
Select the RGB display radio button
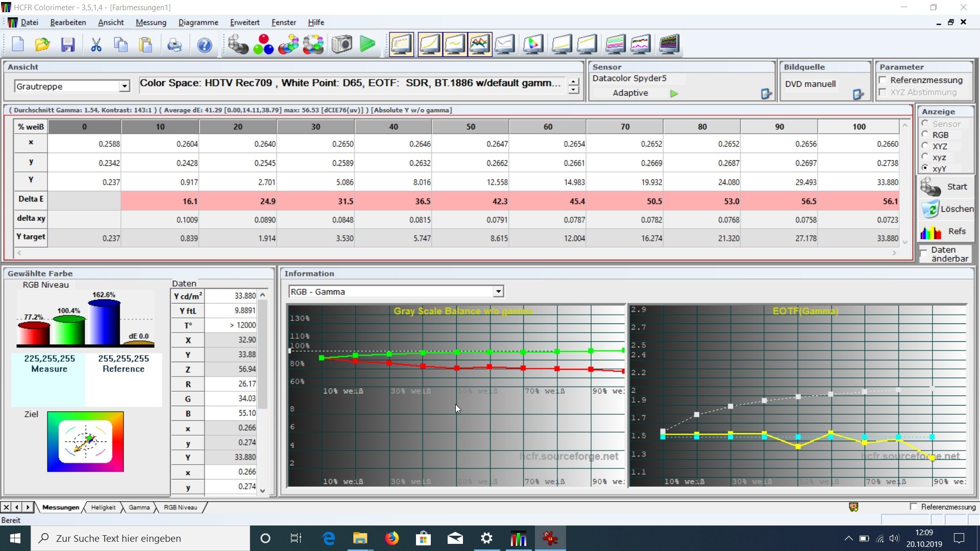[x=925, y=135]
